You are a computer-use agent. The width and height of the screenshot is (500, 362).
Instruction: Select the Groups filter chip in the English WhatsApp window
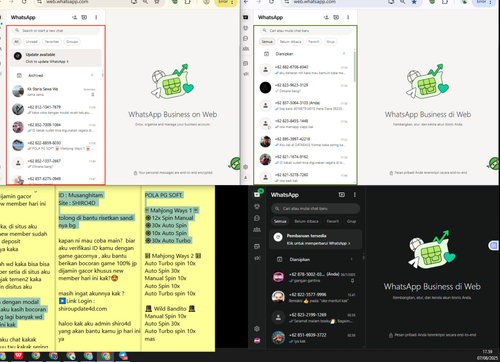(72, 42)
